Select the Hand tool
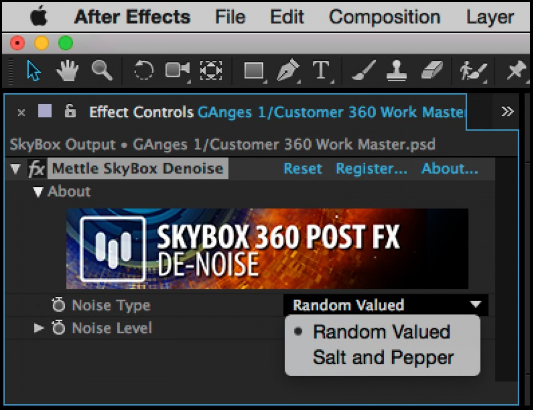 pos(67,70)
